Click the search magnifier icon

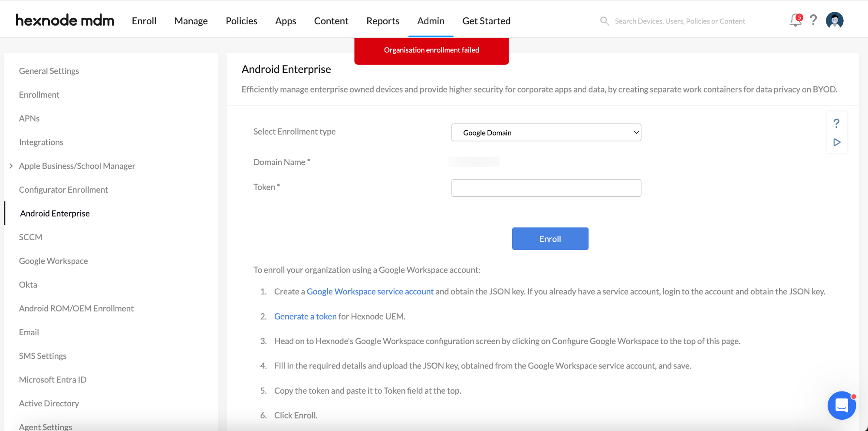coord(604,21)
